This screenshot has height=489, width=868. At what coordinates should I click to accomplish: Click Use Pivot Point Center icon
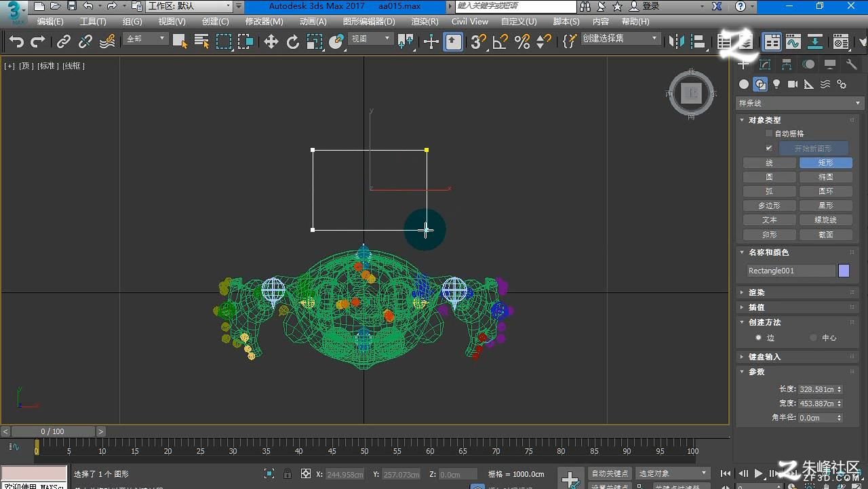pos(406,42)
